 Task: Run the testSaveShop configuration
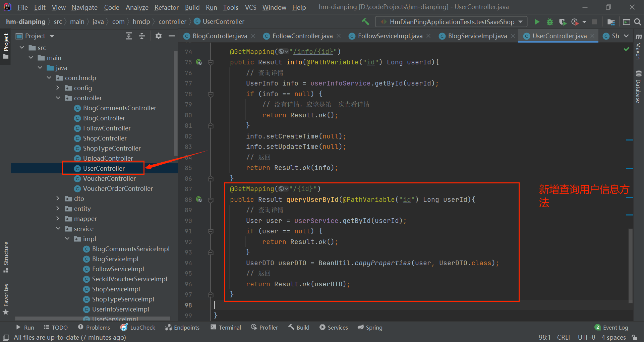pyautogui.click(x=537, y=22)
